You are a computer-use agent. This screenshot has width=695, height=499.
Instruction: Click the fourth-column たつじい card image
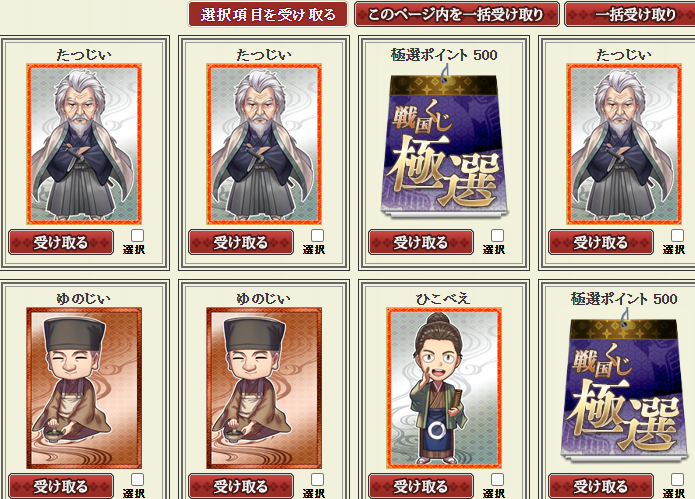point(624,144)
